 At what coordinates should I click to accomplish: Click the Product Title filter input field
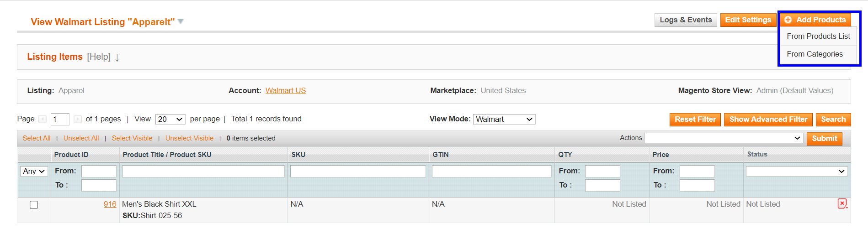[x=203, y=171]
